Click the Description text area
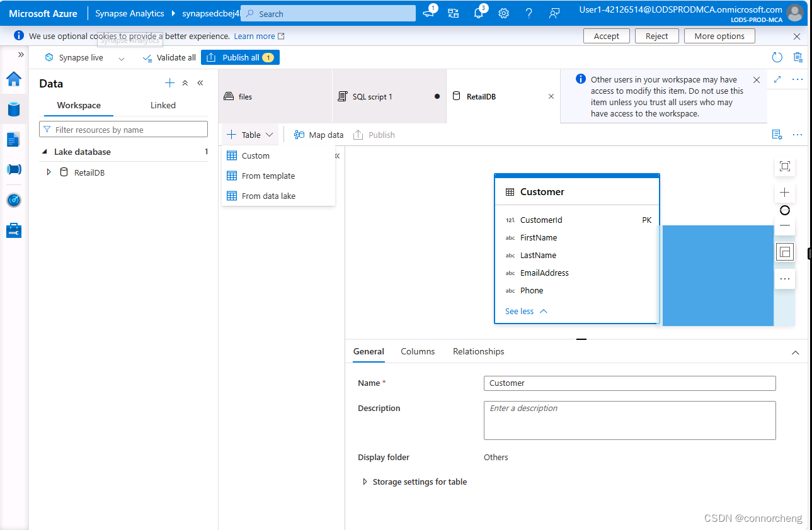812x530 pixels. tap(630, 420)
